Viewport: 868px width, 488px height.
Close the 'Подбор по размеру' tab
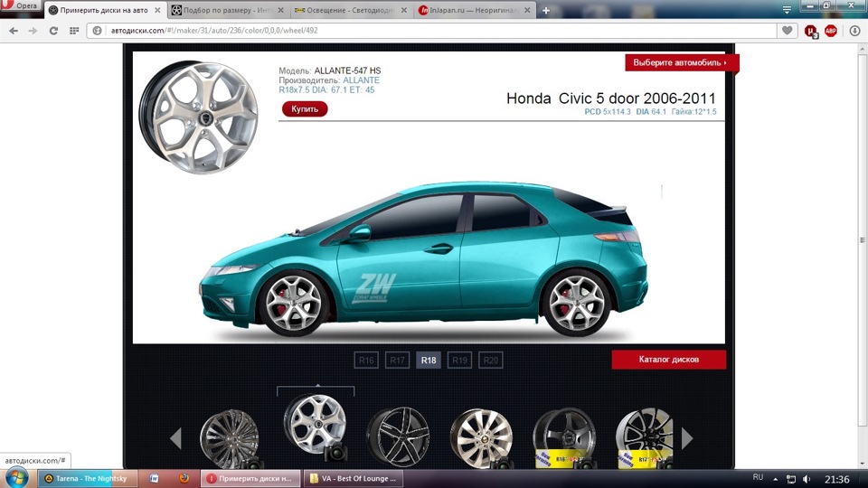280,11
